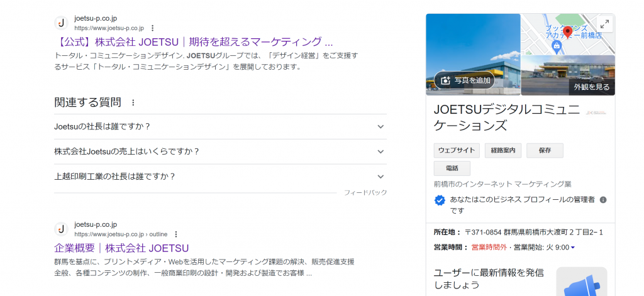Open the info icon beside the profile manager text

tap(603, 200)
